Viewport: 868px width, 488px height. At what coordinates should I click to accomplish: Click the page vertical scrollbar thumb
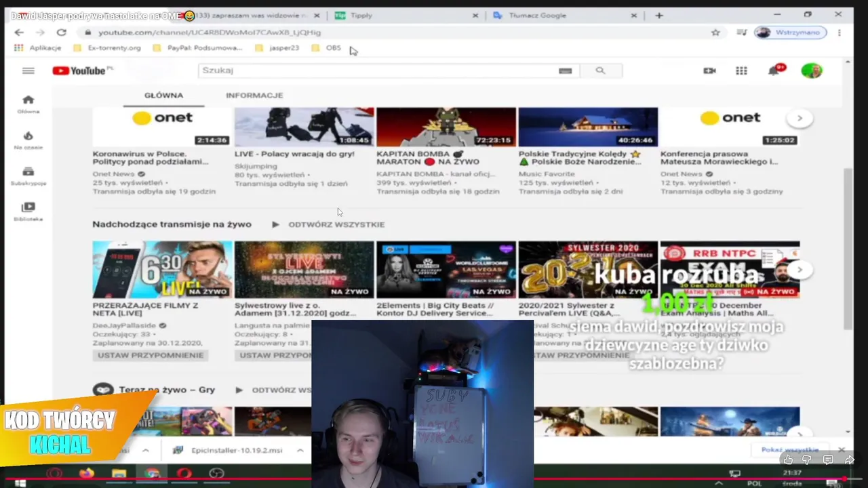coord(847,249)
